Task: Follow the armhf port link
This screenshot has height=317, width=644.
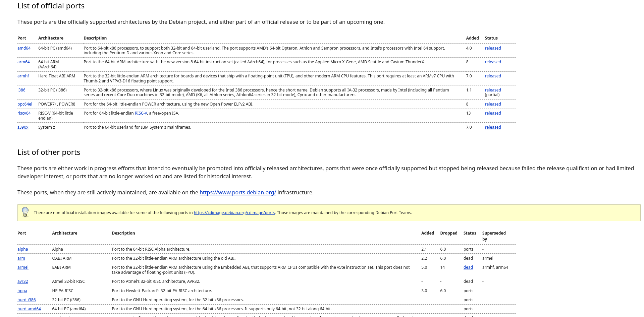Action: [23, 76]
